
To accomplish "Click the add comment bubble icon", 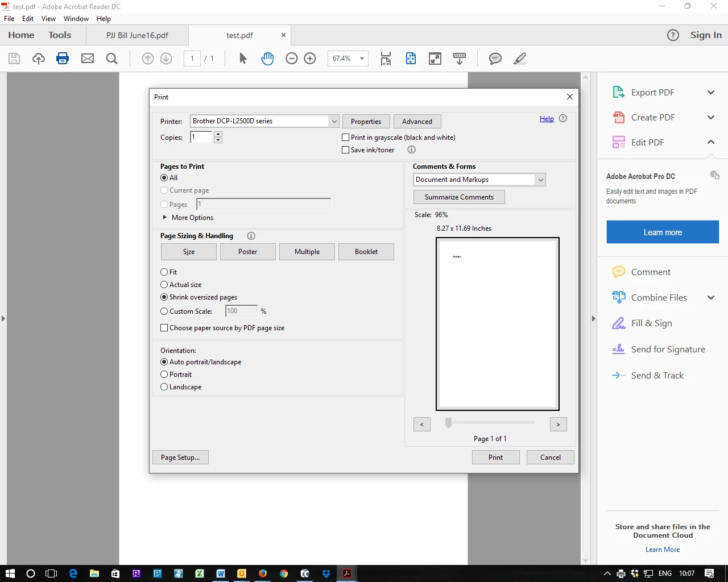I will click(495, 59).
